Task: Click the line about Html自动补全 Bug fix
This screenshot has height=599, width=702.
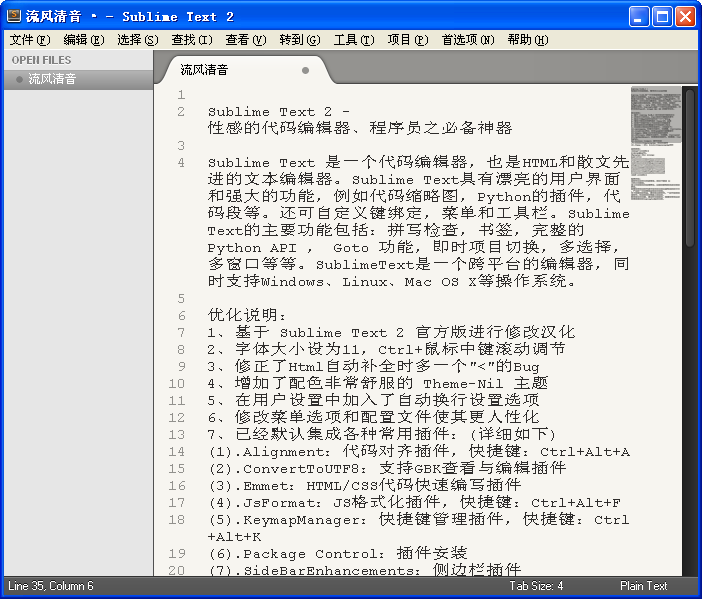Action: (373, 366)
